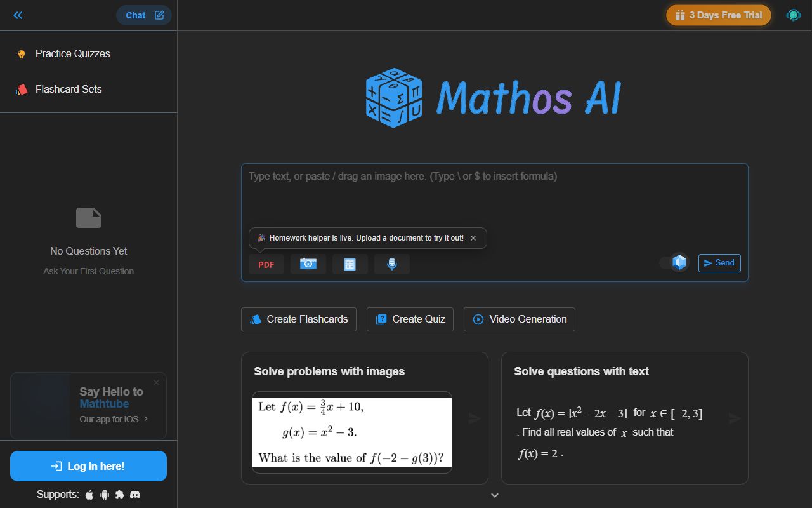812x508 pixels.
Task: Click the question input field
Action: (495, 190)
